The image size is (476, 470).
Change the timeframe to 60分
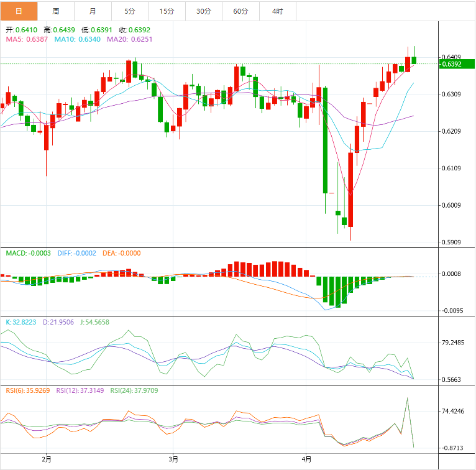[240, 11]
